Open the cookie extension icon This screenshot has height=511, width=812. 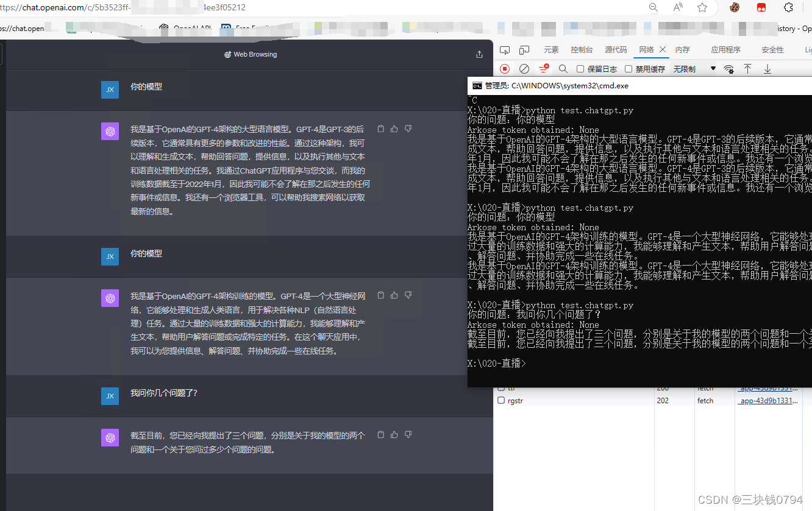click(735, 7)
